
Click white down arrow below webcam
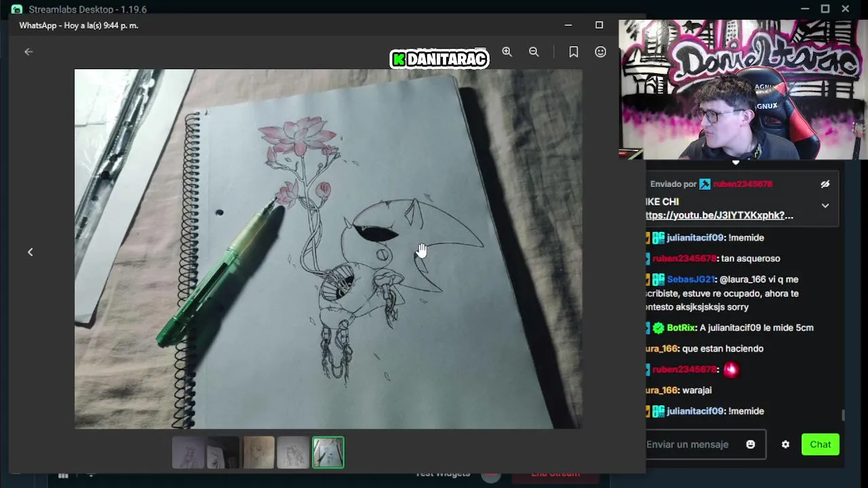(x=736, y=163)
